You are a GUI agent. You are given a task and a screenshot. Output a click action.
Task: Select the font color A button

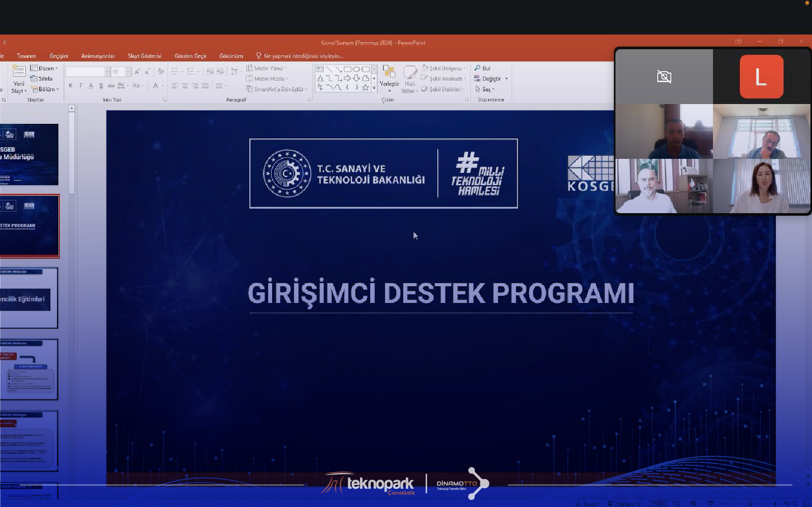[x=156, y=86]
